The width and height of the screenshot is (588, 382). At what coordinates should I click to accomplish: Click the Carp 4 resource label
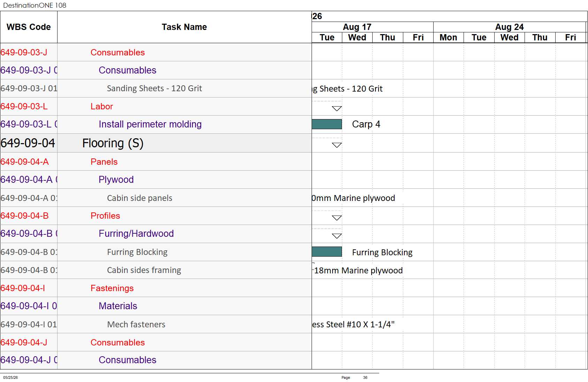(x=366, y=124)
